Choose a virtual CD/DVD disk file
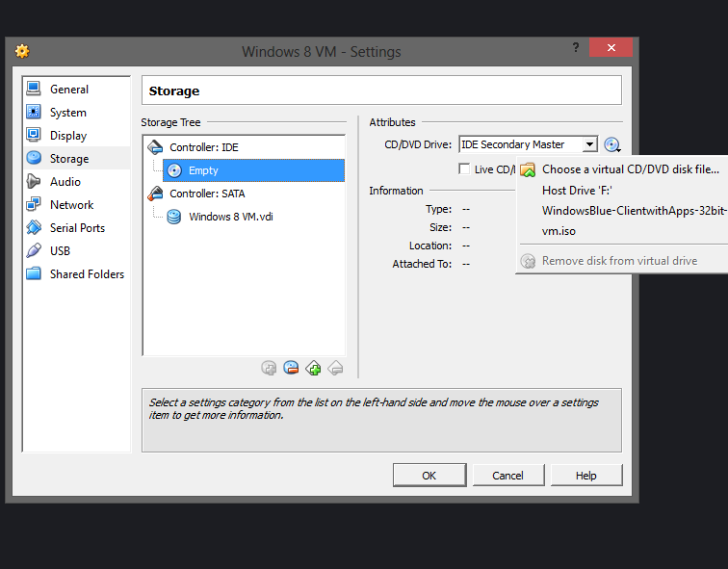Image resolution: width=728 pixels, height=569 pixels. tap(631, 169)
